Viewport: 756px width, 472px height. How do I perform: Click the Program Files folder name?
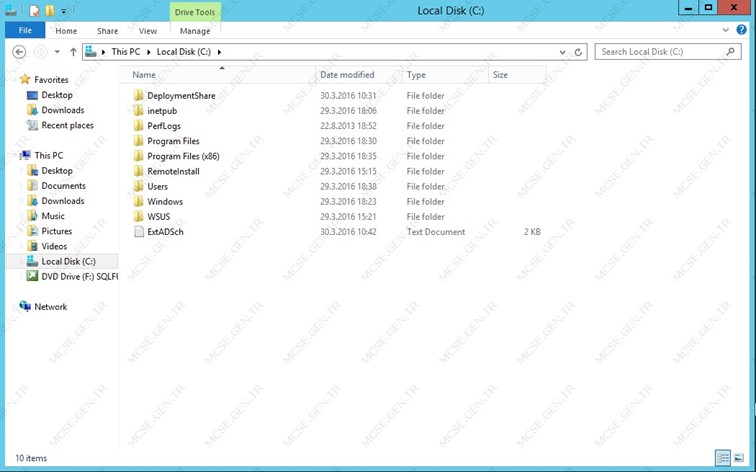point(173,141)
